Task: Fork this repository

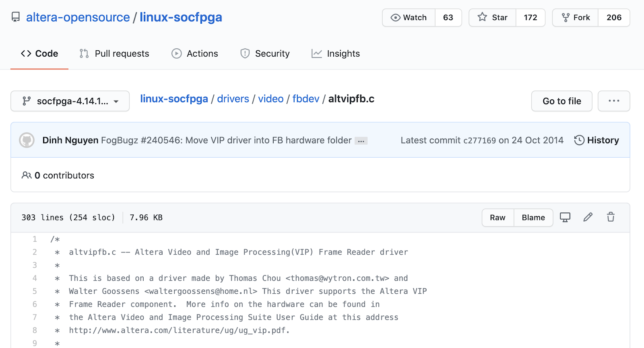Action: tap(575, 18)
